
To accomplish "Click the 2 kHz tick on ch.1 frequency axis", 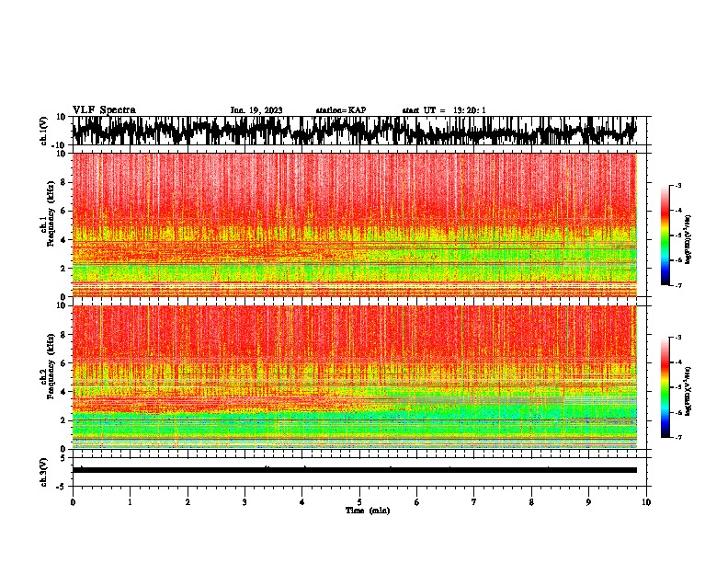I will pos(63,268).
